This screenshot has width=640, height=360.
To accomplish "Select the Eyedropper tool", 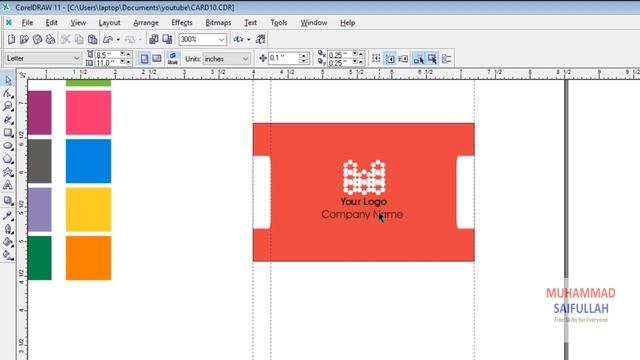I will click(x=8, y=216).
